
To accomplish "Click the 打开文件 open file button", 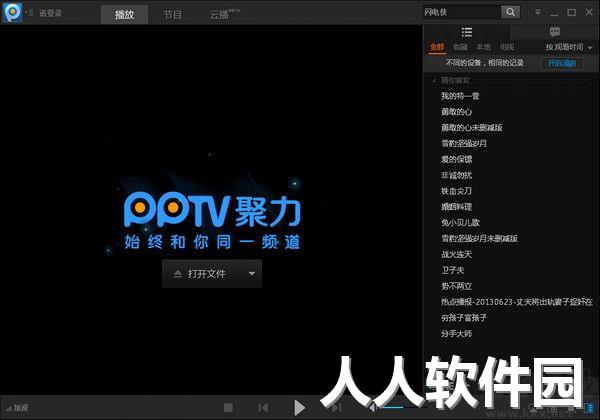I will tap(202, 273).
